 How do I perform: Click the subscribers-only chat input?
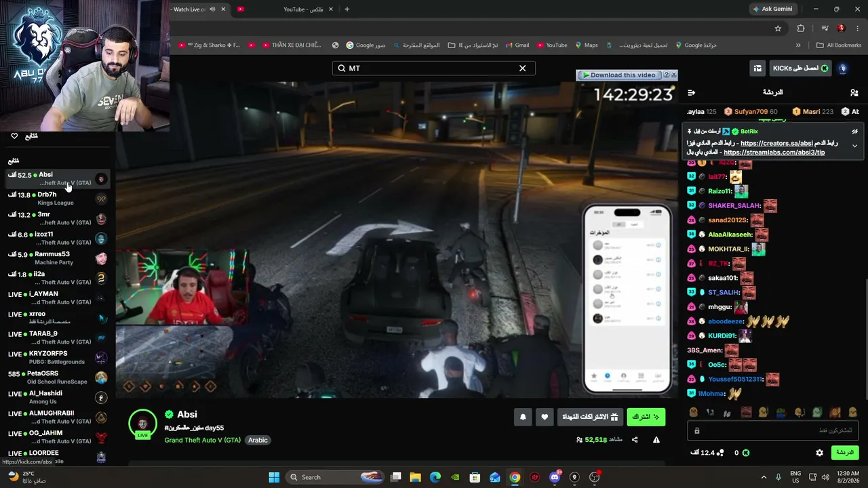pos(773,430)
